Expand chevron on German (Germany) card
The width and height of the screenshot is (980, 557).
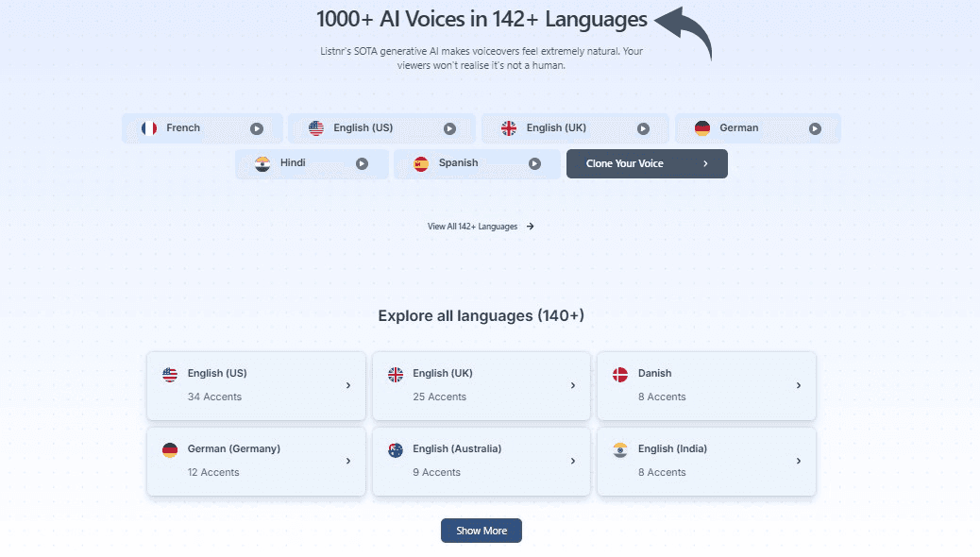(348, 462)
